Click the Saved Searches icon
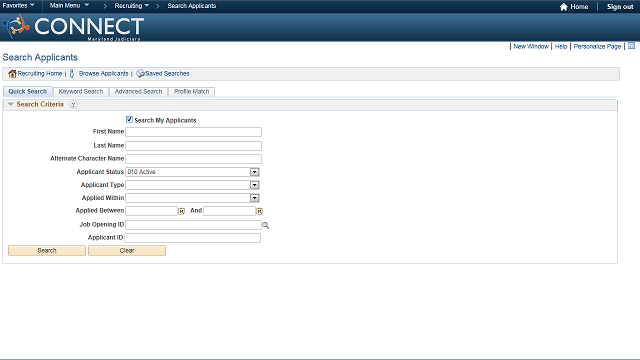 (140, 73)
